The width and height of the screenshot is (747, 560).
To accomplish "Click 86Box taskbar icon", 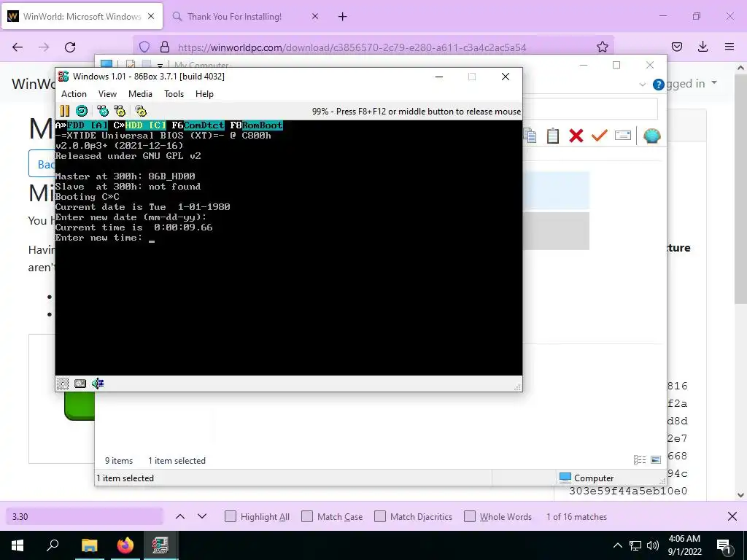I will tap(160, 545).
